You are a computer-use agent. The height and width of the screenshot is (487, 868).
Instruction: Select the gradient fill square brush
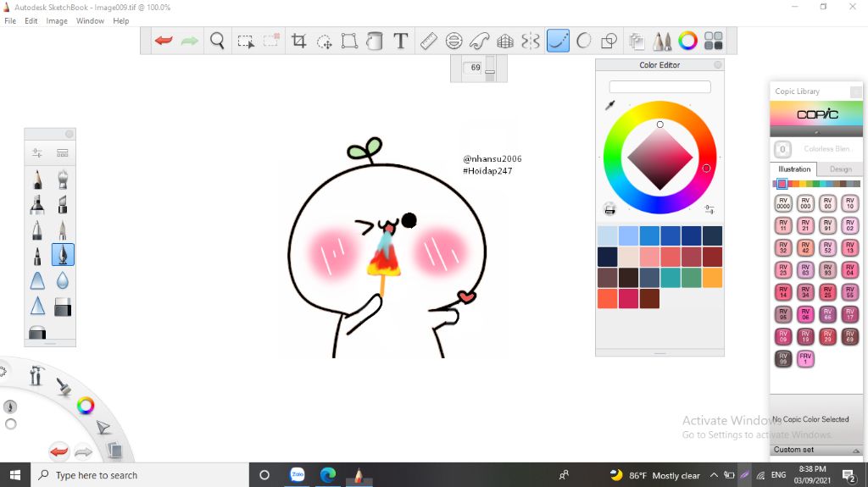[63, 307]
